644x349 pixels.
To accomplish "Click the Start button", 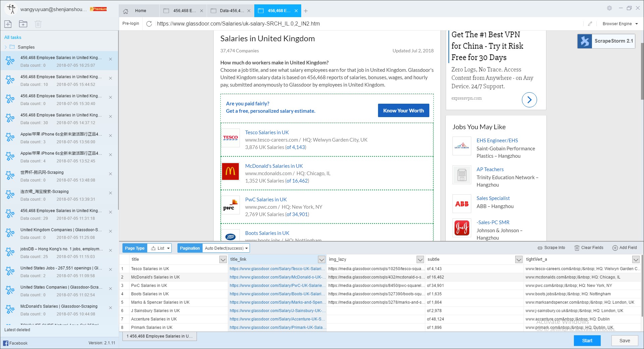I will pos(587,341).
